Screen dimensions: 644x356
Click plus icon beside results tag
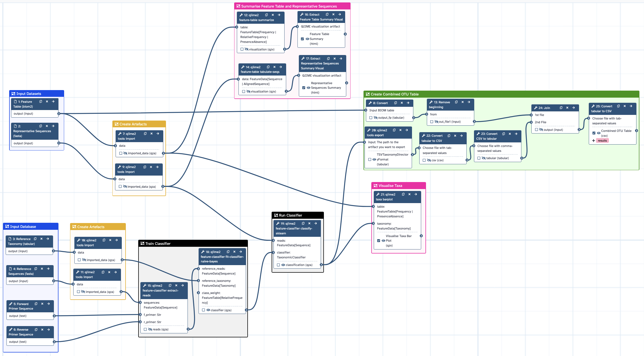(594, 141)
